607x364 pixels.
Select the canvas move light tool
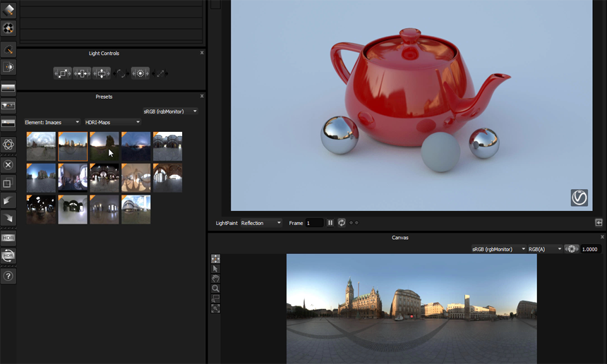pos(215,258)
